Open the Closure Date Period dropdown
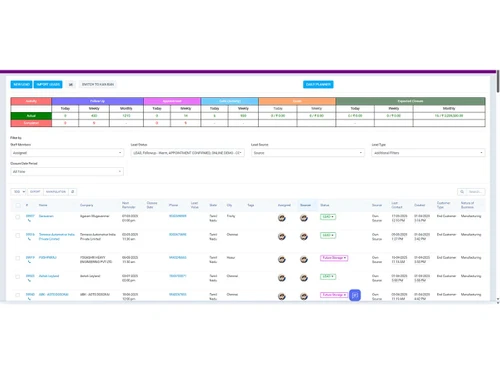Image resolution: width=500 pixels, height=375 pixels. (67, 171)
